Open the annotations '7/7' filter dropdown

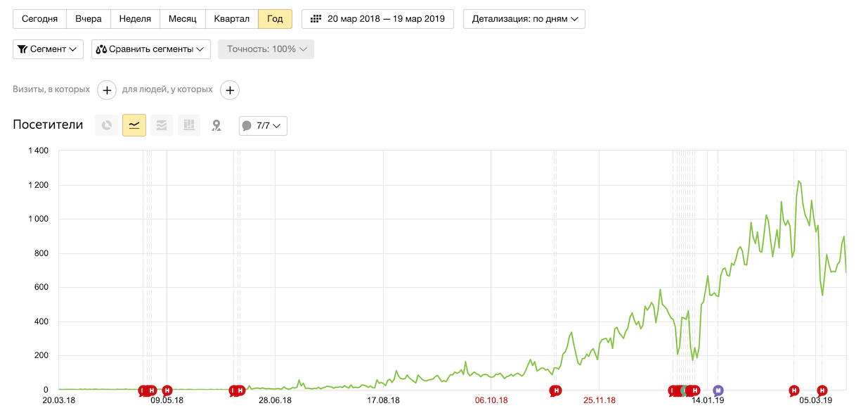263,126
